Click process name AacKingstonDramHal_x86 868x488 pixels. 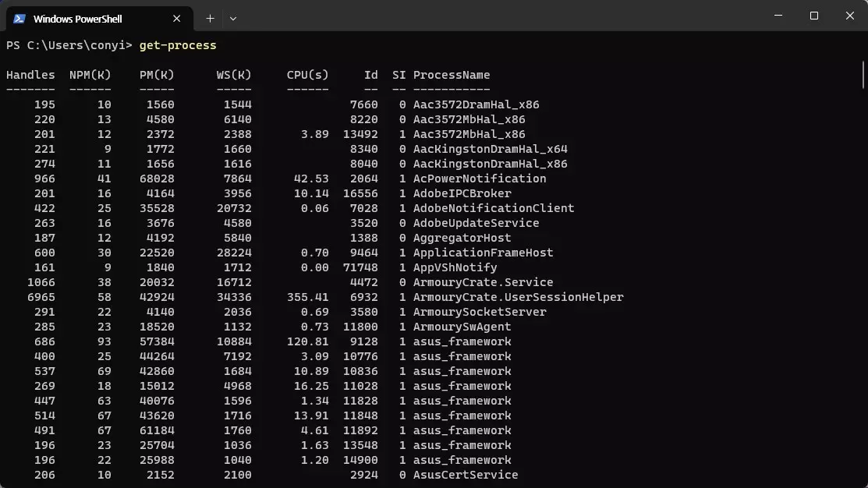click(x=490, y=164)
